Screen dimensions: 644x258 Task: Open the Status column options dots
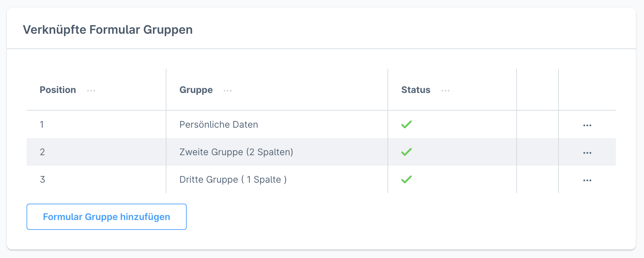(x=445, y=91)
